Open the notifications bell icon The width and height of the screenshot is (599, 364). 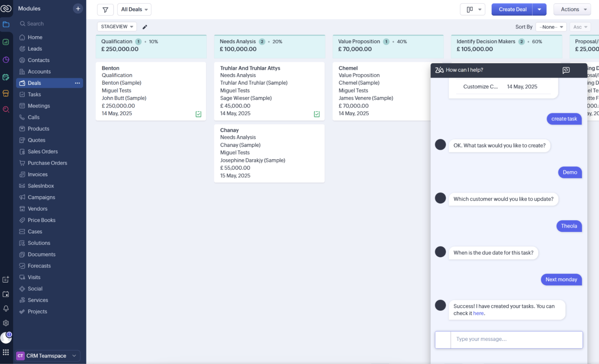[6, 308]
